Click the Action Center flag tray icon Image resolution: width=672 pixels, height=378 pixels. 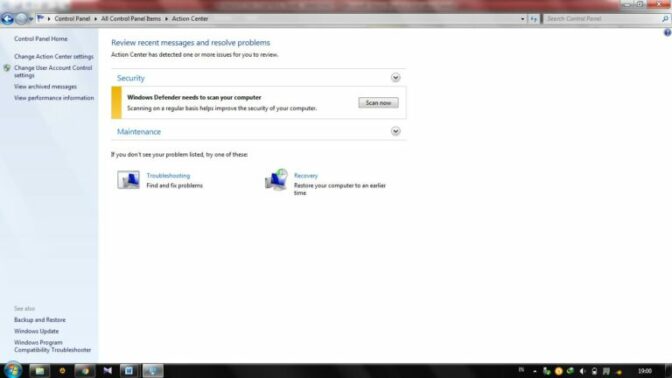(x=606, y=371)
